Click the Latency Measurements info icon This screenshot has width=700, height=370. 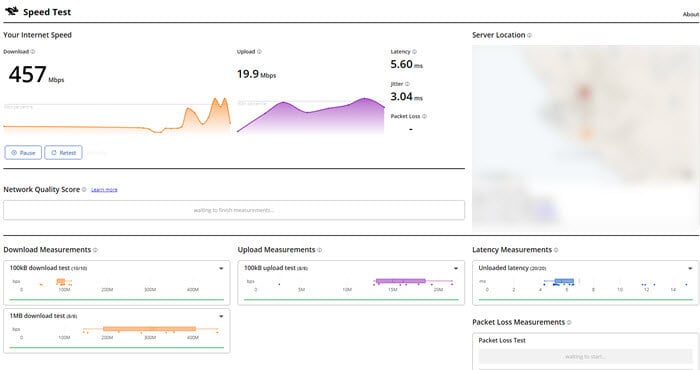(556, 250)
